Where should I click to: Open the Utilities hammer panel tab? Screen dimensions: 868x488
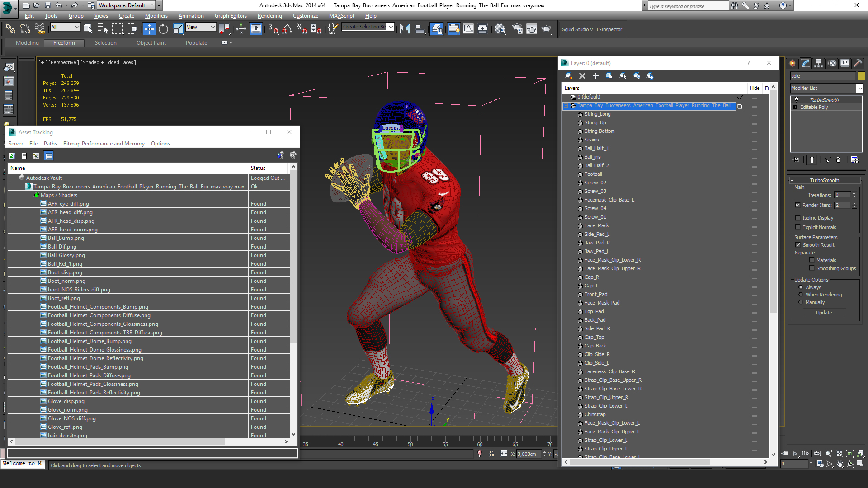click(858, 63)
